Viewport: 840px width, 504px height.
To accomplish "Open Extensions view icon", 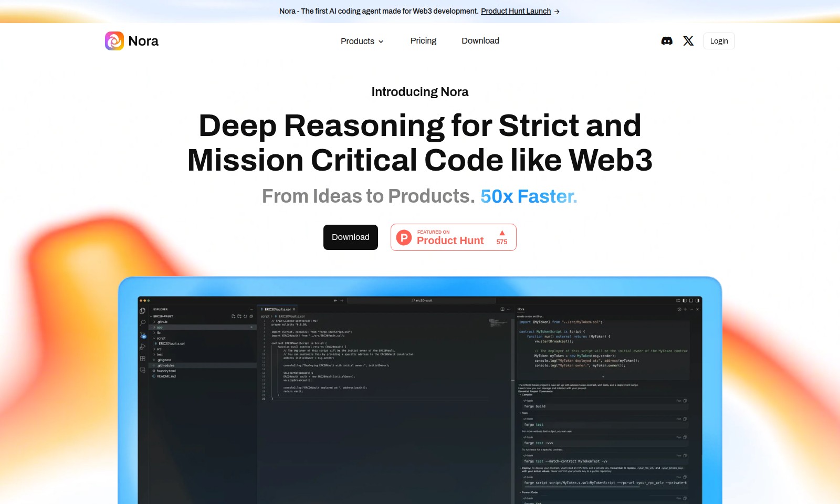I will [142, 359].
